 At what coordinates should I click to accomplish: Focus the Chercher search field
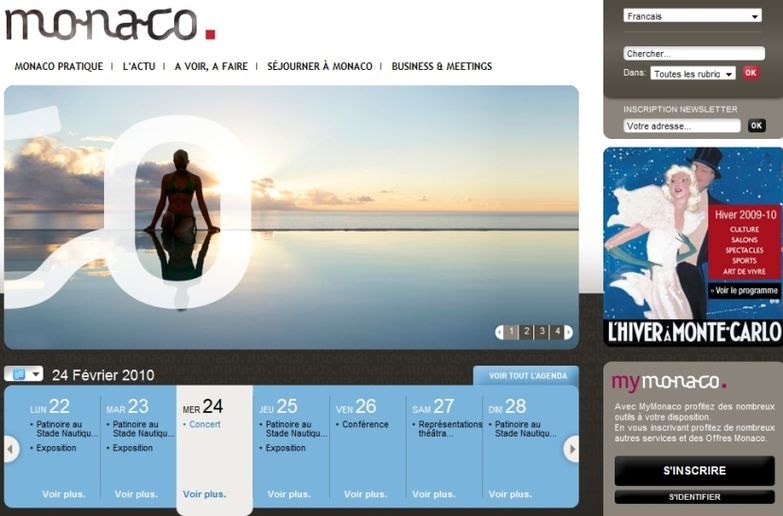pos(694,53)
